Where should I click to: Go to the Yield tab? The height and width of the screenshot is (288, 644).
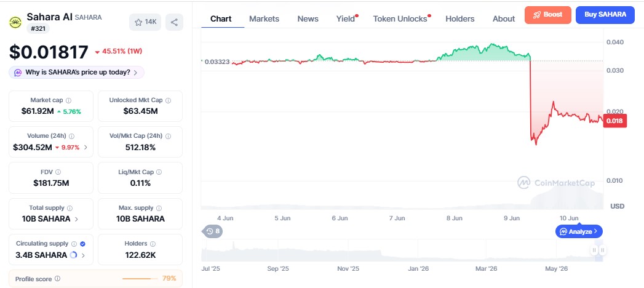pyautogui.click(x=346, y=19)
